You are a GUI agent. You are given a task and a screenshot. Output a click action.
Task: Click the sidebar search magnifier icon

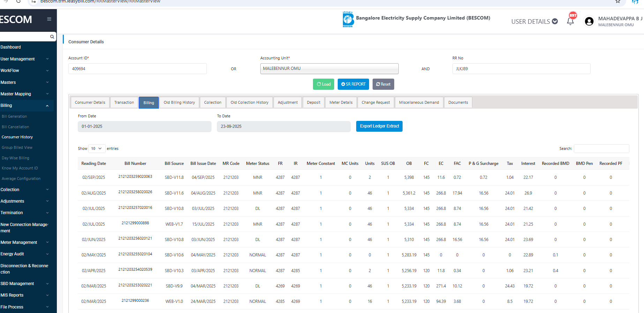(52, 37)
